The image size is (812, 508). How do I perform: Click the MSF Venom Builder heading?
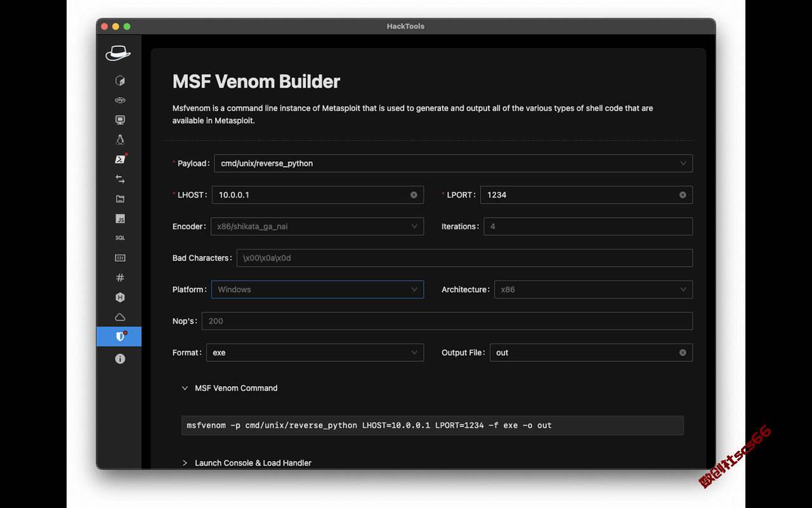pyautogui.click(x=256, y=81)
